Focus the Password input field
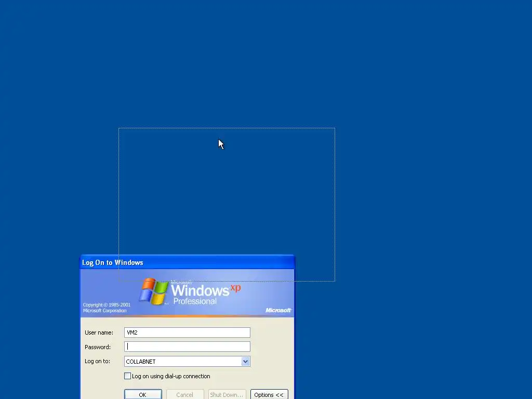The height and width of the screenshot is (399, 532). (x=187, y=347)
